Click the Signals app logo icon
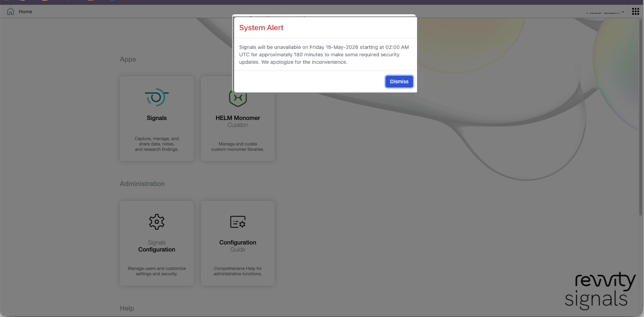The height and width of the screenshot is (317, 644). (x=157, y=97)
